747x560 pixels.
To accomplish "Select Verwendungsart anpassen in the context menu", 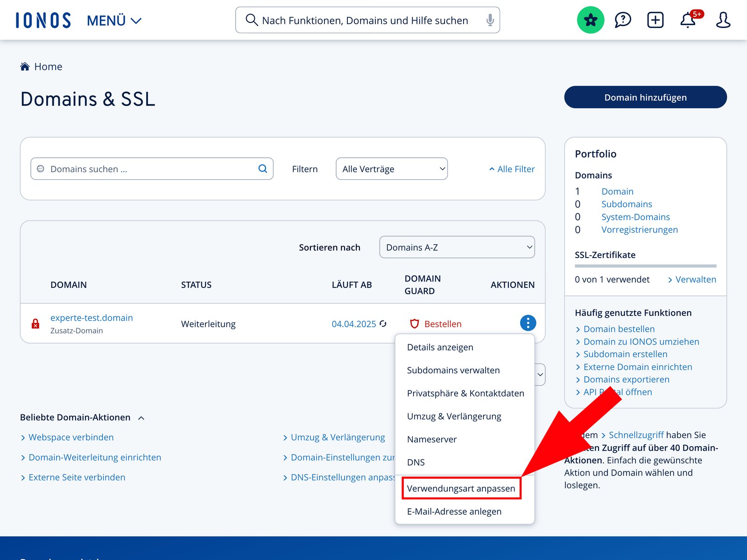I will click(x=461, y=488).
